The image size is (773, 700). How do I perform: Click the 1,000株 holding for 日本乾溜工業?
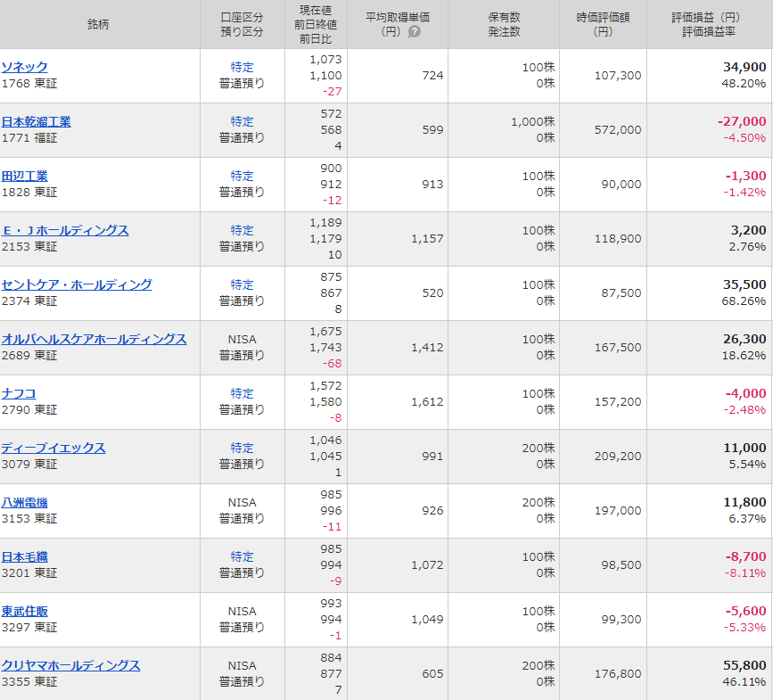533,122
